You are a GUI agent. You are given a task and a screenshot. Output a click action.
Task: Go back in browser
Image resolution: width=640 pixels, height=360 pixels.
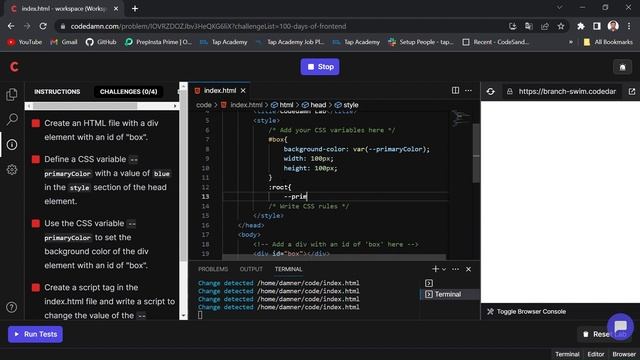pyautogui.click(x=11, y=26)
